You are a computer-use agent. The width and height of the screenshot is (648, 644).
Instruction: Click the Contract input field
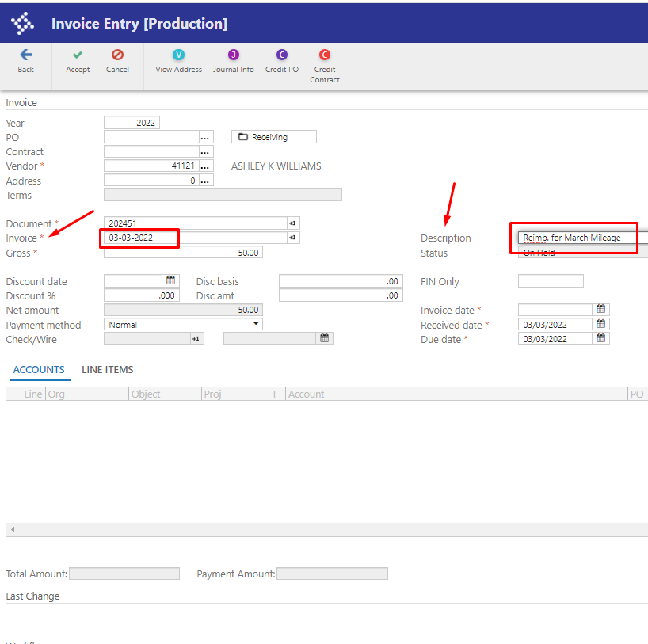(151, 152)
